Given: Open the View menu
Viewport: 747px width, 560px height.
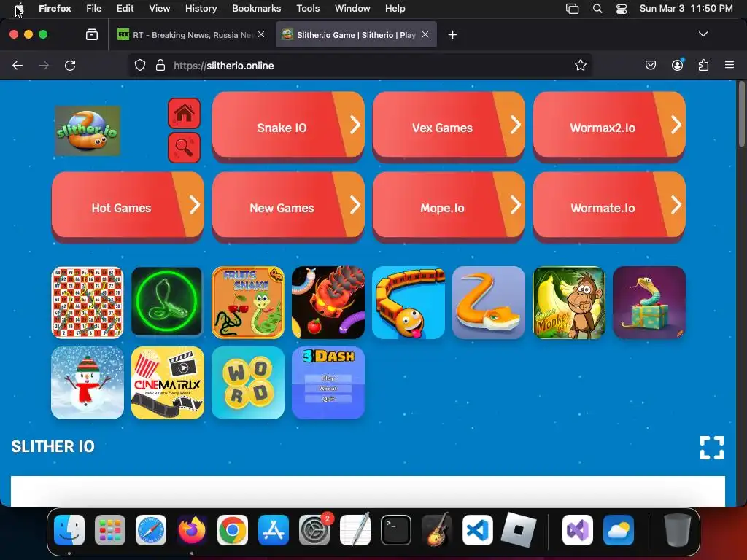Looking at the screenshot, I should [x=159, y=8].
